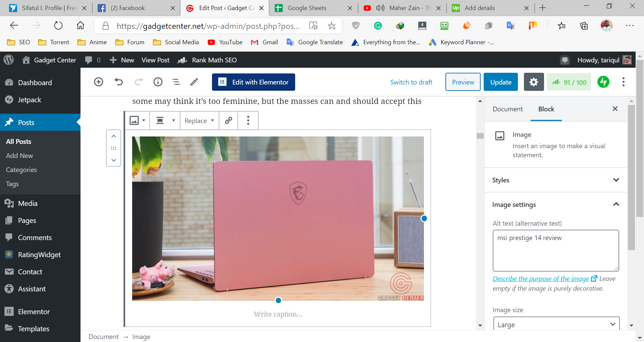The width and height of the screenshot is (644, 342).
Task: Click the Update button
Action: (x=500, y=82)
